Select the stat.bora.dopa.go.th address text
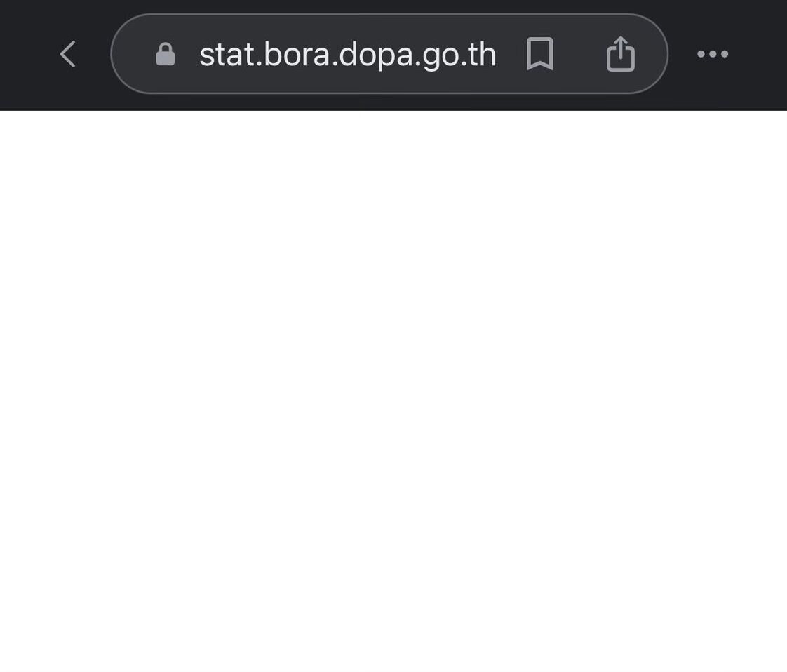Screen dimensions: 787x672 point(348,55)
